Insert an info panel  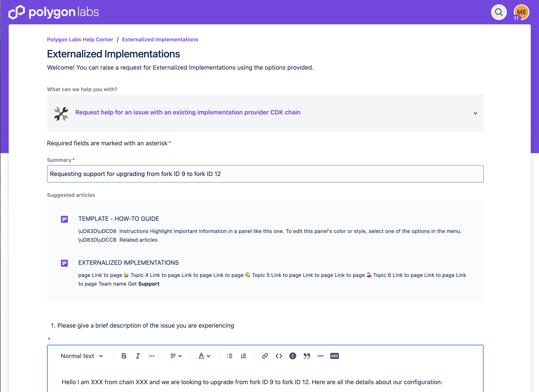pyautogui.click(x=293, y=356)
